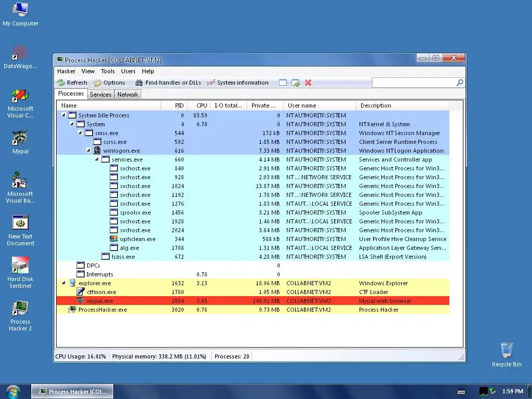Sort by the CPU column header
Image resolution: width=532 pixels, height=399 pixels.
tap(199, 105)
